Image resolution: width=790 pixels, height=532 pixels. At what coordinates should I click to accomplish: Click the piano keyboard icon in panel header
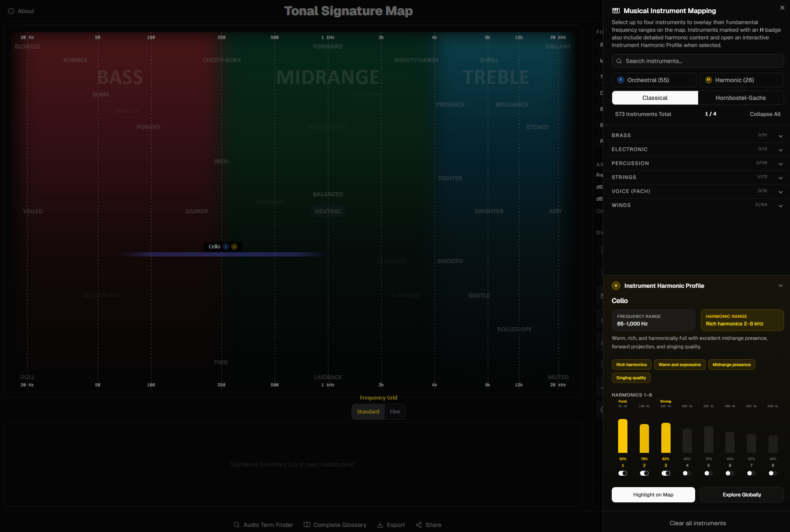[616, 11]
